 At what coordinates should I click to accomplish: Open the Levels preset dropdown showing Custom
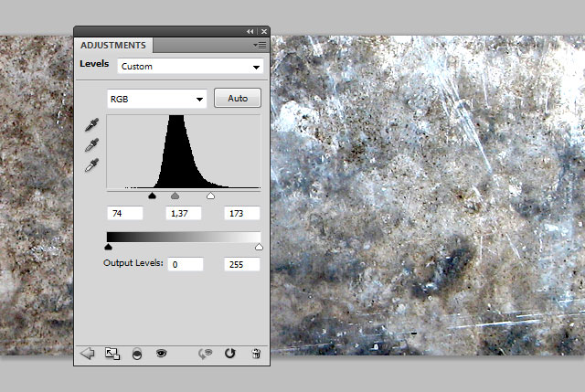pyautogui.click(x=190, y=67)
